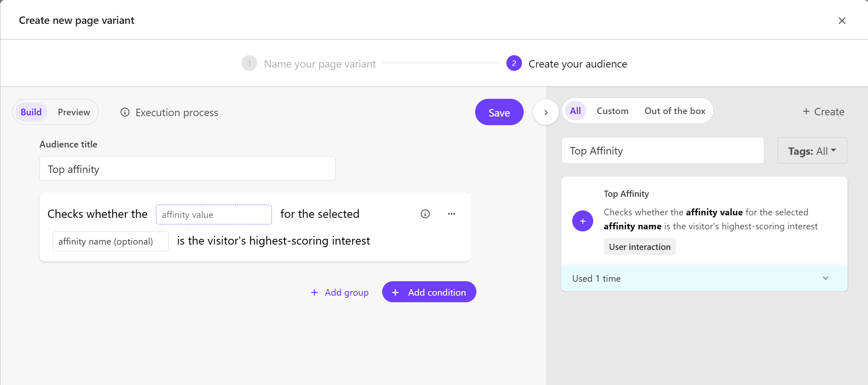Click step 2 circle Create your audience
This screenshot has height=385, width=868.
pyautogui.click(x=514, y=63)
